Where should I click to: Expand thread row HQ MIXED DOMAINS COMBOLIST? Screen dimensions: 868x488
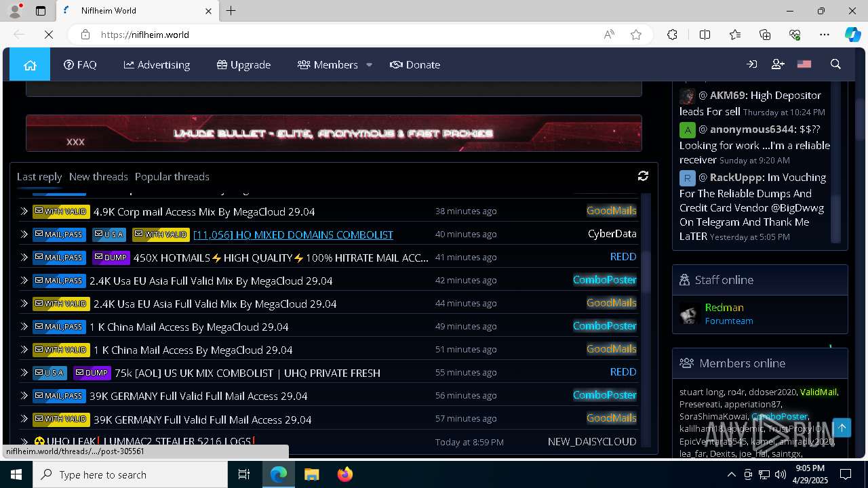point(24,235)
